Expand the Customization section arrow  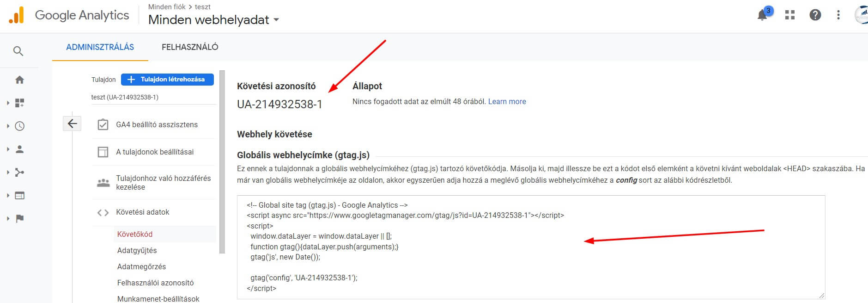point(8,103)
